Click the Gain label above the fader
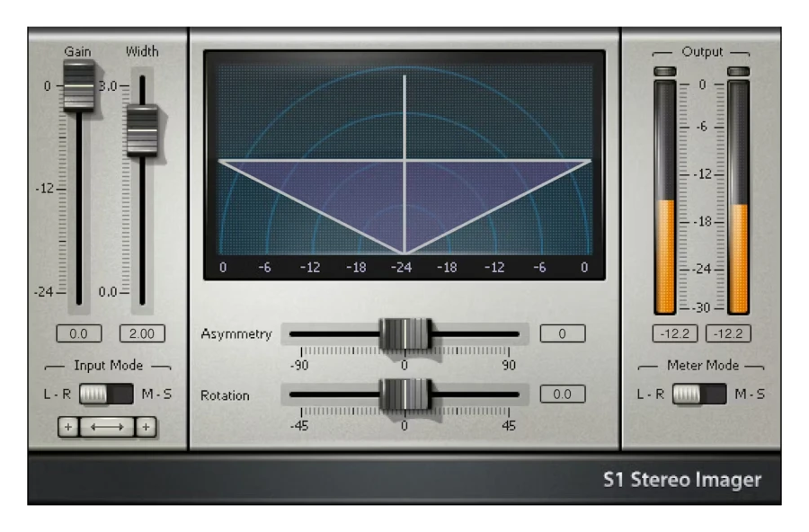The image size is (809, 532). (77, 51)
